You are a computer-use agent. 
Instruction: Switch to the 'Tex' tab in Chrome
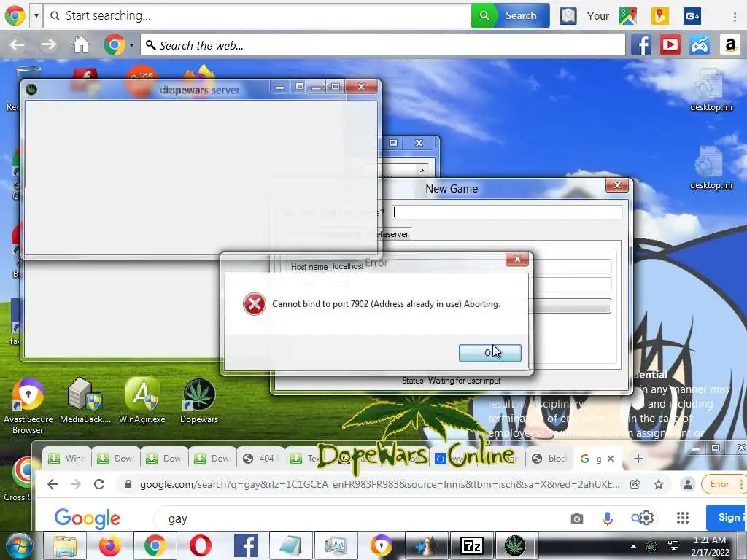[x=305, y=459]
